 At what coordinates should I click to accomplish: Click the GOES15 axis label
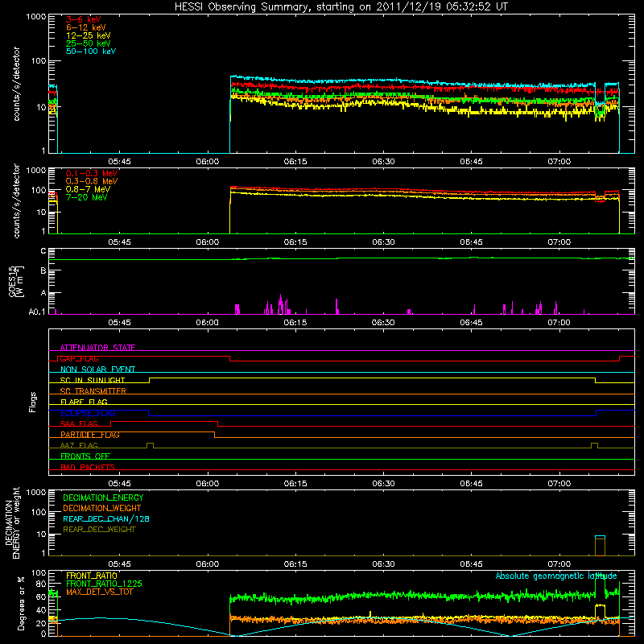16,282
